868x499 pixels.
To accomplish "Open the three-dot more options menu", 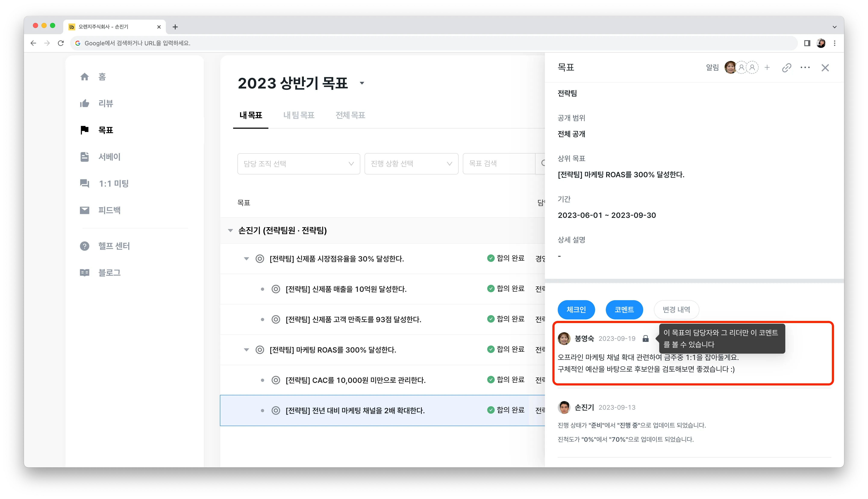I will pos(805,68).
